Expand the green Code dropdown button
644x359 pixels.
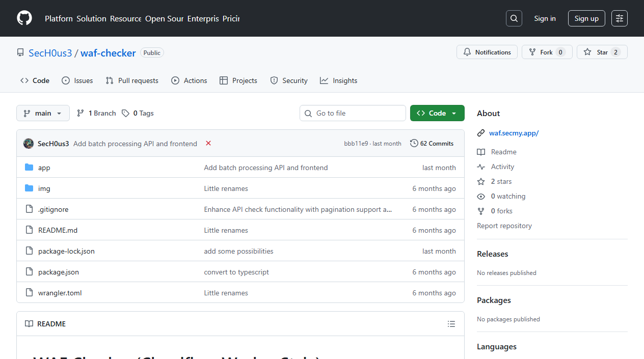click(437, 113)
